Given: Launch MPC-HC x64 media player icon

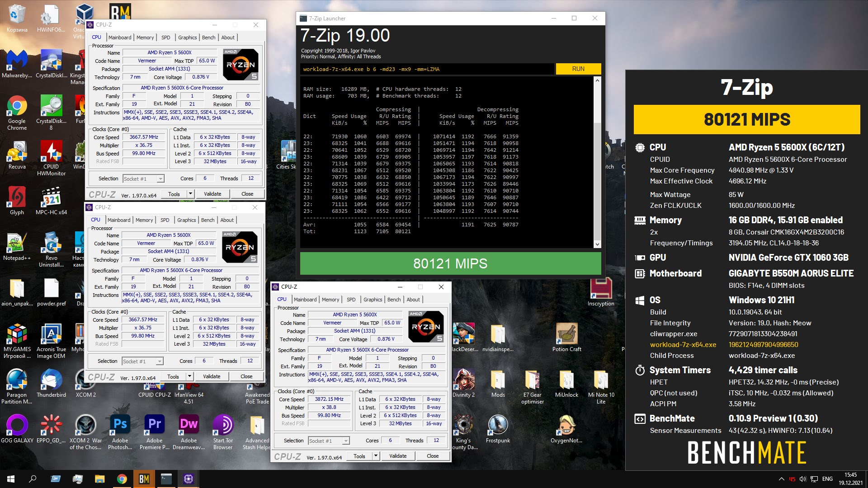Looking at the screenshot, I should 51,201.
